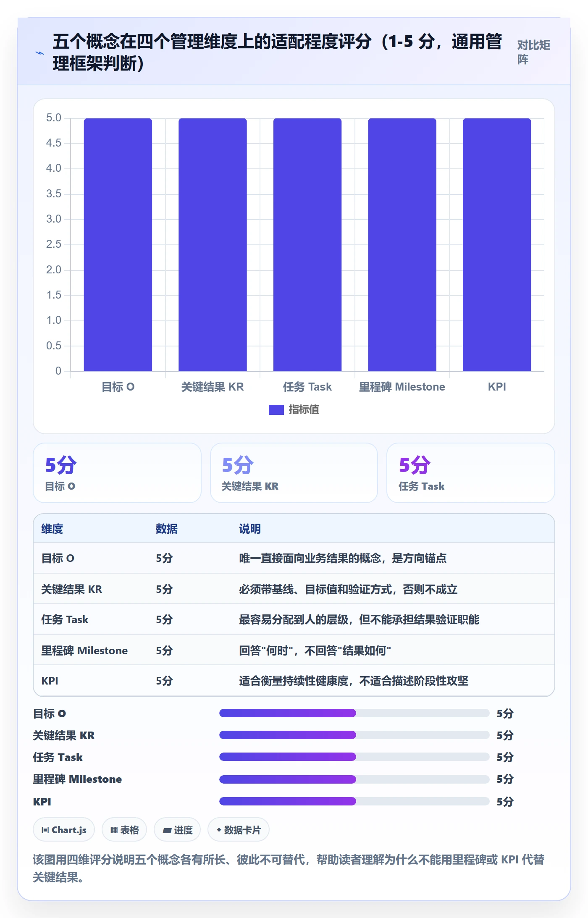Screen dimensions: 588x918
Task: Toggle the 指标值 legend swatch
Action: pyautogui.click(x=276, y=409)
